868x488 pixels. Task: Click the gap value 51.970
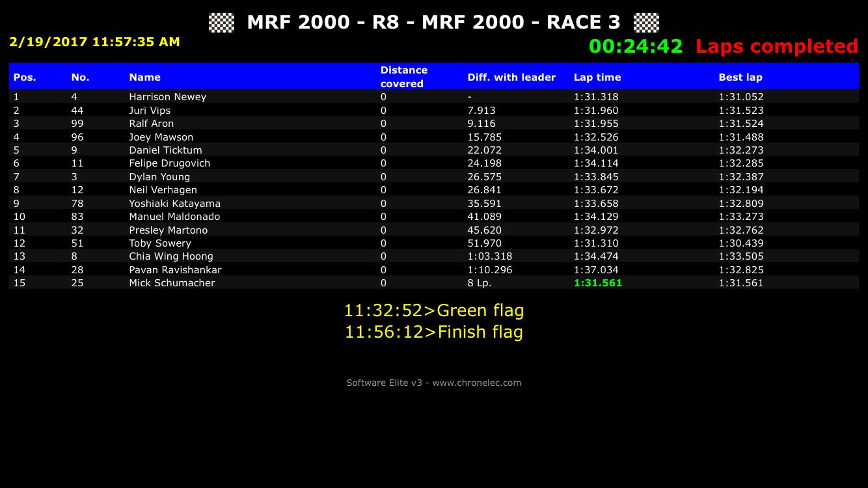pos(485,243)
